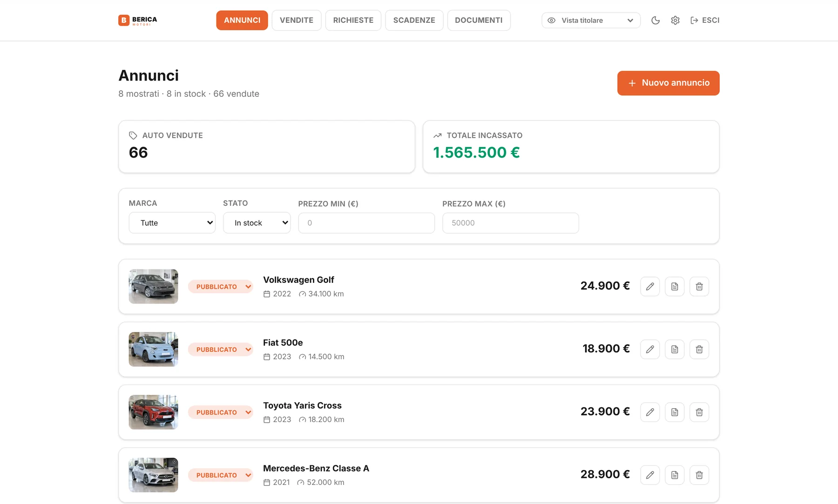Open the Volkswagen Golf photo thumbnail

(x=153, y=286)
